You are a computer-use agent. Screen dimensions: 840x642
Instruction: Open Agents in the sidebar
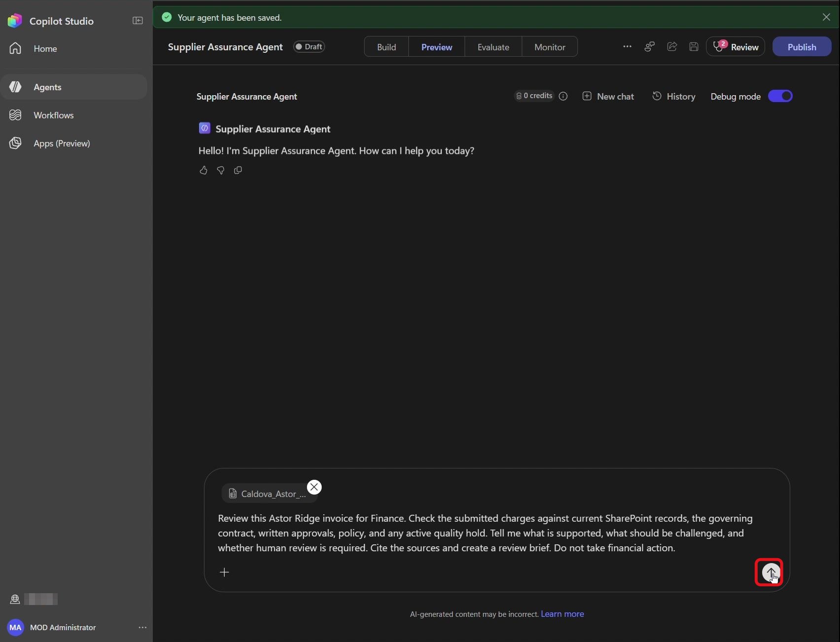(x=74, y=87)
